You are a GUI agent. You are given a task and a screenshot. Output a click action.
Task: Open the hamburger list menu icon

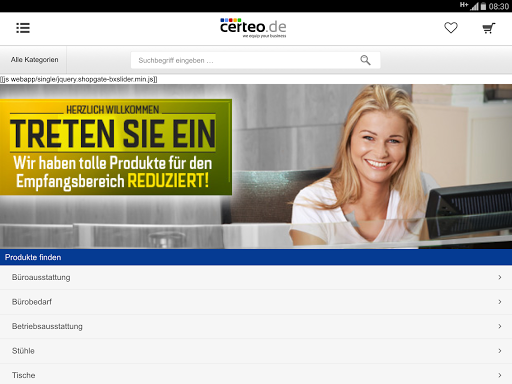(x=23, y=28)
